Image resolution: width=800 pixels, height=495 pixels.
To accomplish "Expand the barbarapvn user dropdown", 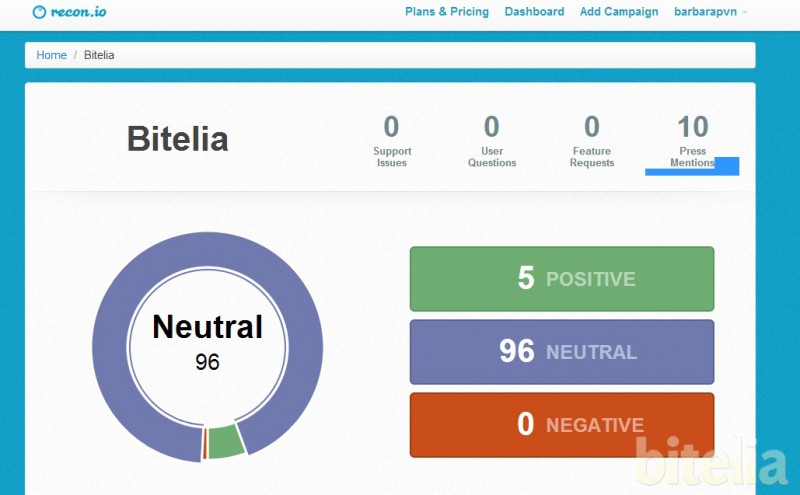I will pos(710,12).
